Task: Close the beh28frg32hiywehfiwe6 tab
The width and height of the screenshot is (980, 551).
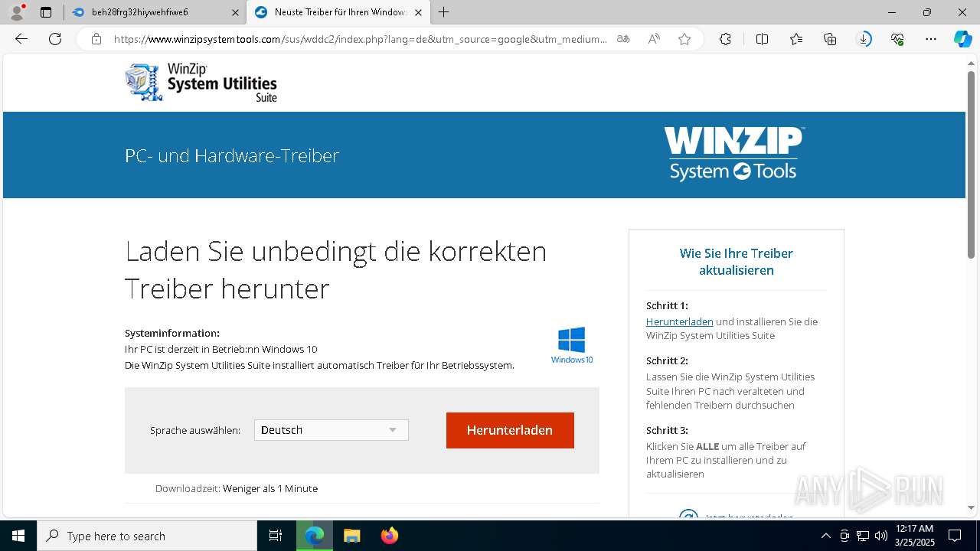Action: pyautogui.click(x=235, y=12)
